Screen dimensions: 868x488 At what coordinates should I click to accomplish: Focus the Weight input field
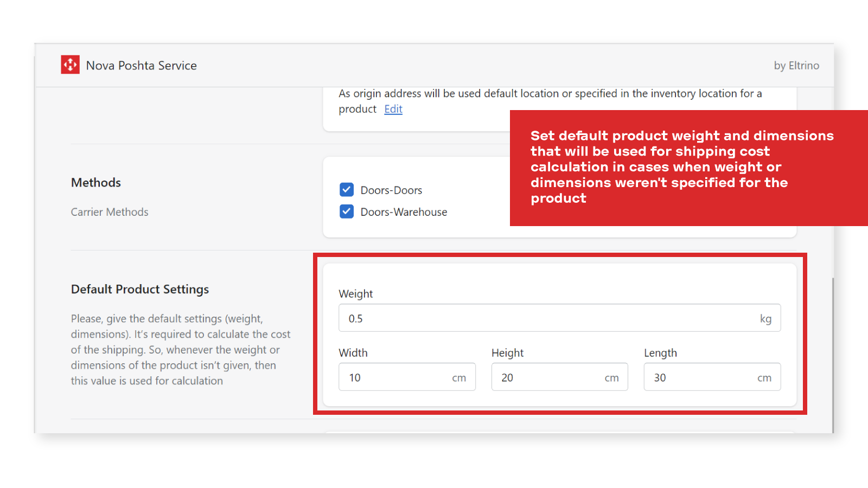click(x=559, y=318)
